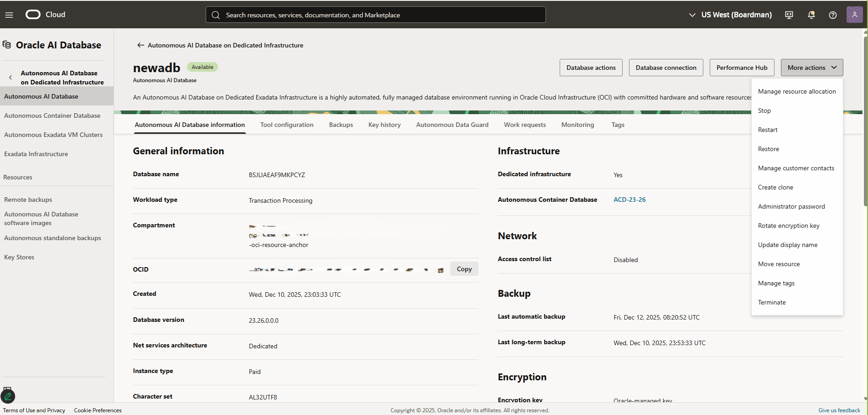Open the navigation hamburger menu

(x=9, y=15)
